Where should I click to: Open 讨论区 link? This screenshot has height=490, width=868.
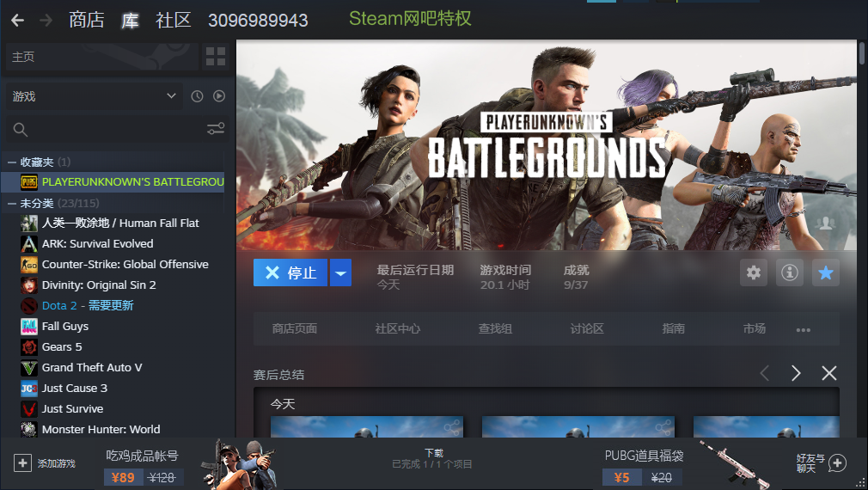coord(587,329)
